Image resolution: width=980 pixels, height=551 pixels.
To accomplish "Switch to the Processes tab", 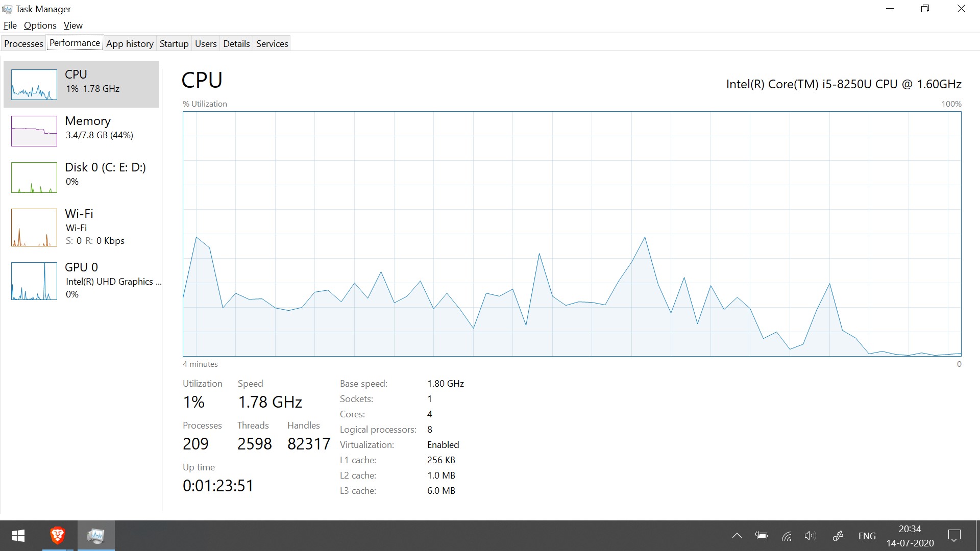I will point(23,43).
